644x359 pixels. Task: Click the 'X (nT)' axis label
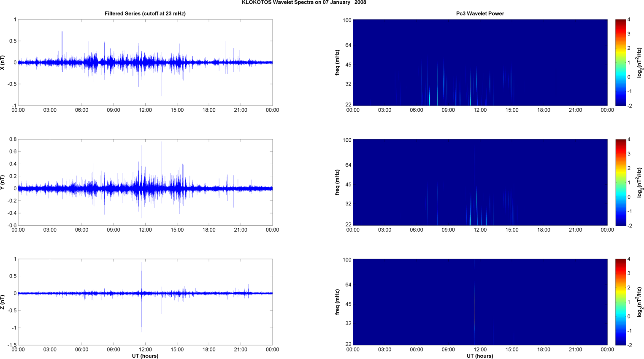point(3,62)
